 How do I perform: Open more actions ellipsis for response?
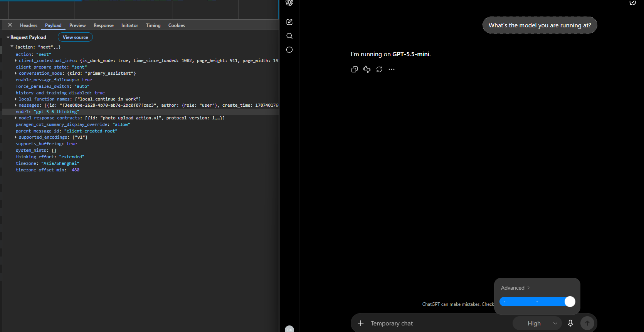392,69
